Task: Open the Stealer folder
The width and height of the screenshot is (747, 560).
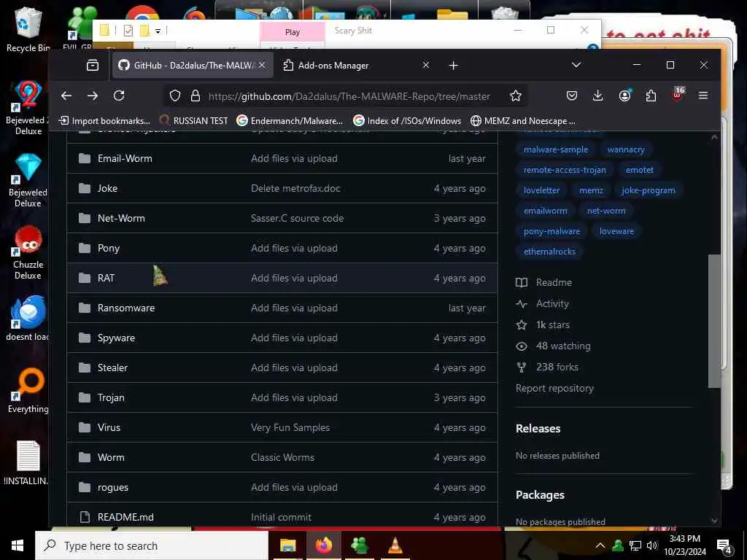Action: coord(112,368)
